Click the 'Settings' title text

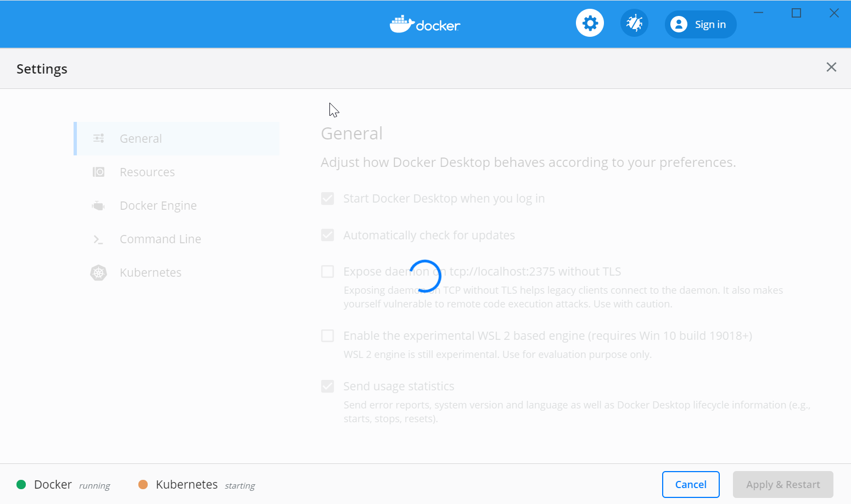(x=42, y=69)
